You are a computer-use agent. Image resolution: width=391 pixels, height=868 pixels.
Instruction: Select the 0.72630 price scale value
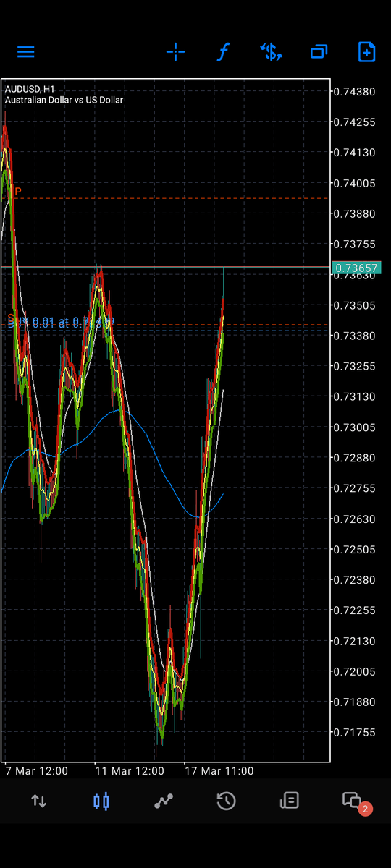355,519
